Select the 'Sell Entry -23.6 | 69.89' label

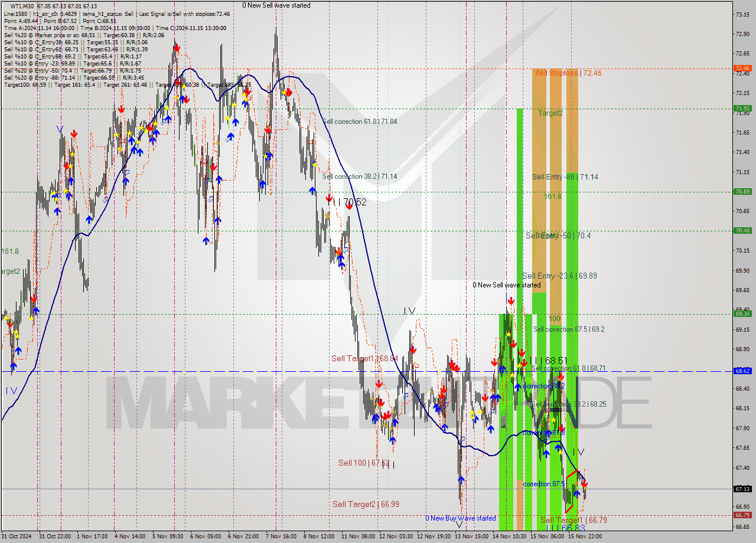coord(559,276)
